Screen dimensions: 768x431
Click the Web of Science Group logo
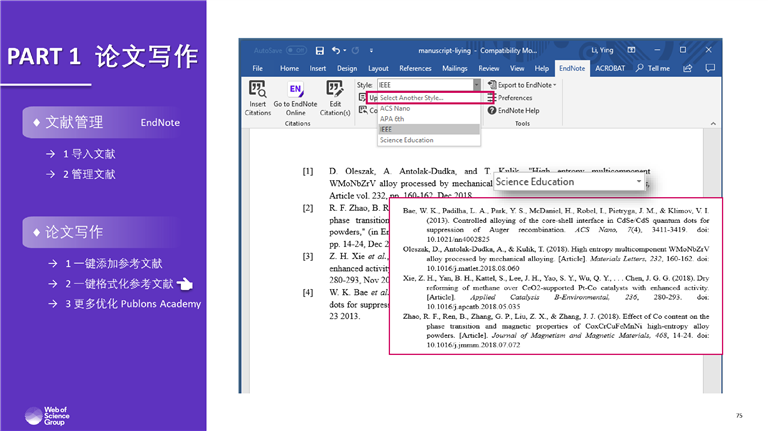pyautogui.click(x=47, y=416)
